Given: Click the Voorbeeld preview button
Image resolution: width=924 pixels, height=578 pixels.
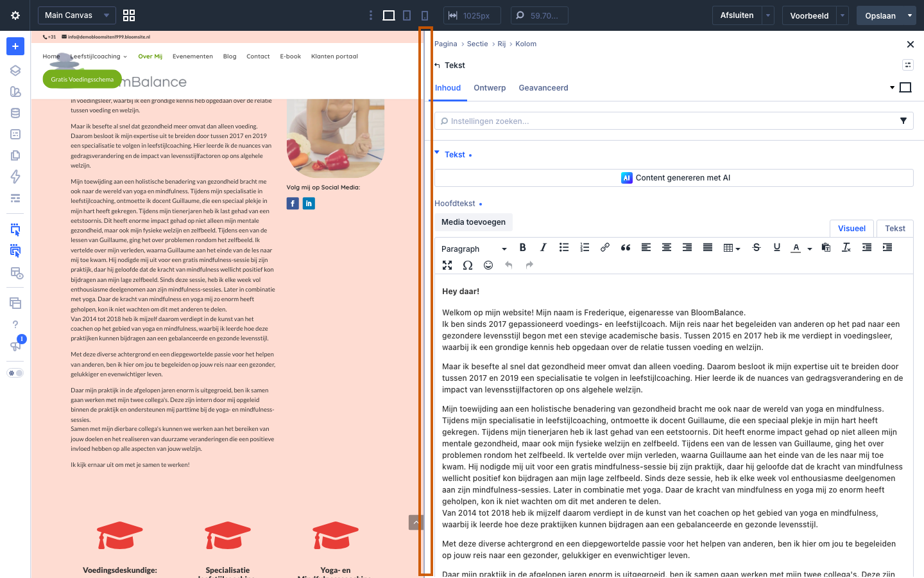Looking at the screenshot, I should (x=809, y=15).
